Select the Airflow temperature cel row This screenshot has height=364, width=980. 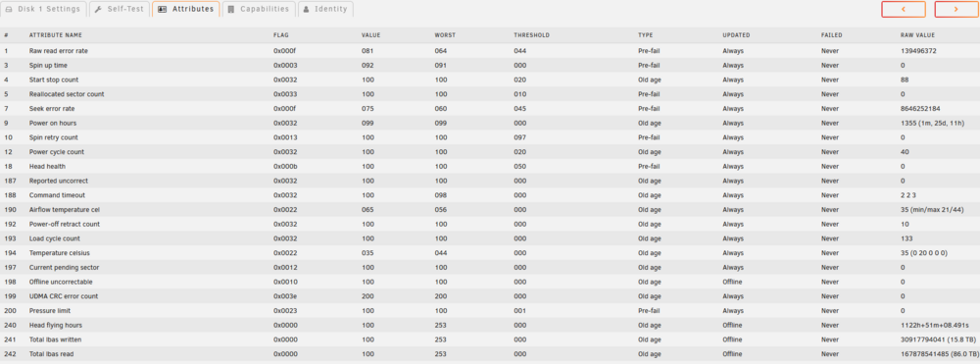(x=490, y=210)
